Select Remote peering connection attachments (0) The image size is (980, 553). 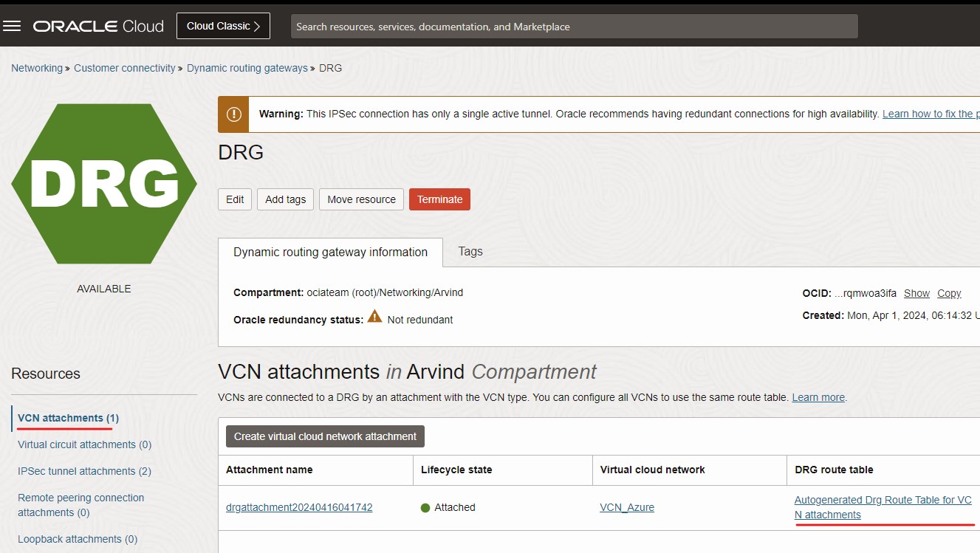tap(81, 505)
